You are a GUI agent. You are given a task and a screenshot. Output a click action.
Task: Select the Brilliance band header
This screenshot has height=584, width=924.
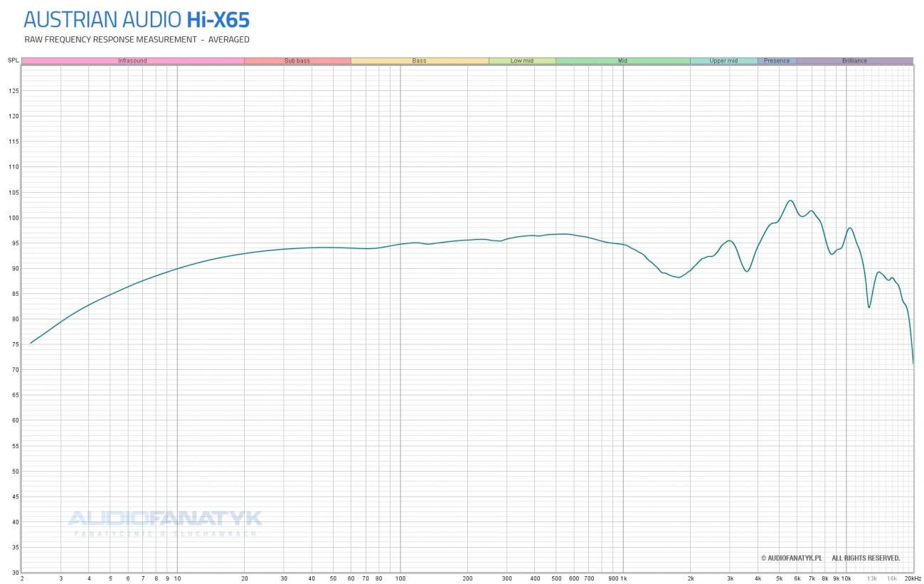click(x=854, y=61)
